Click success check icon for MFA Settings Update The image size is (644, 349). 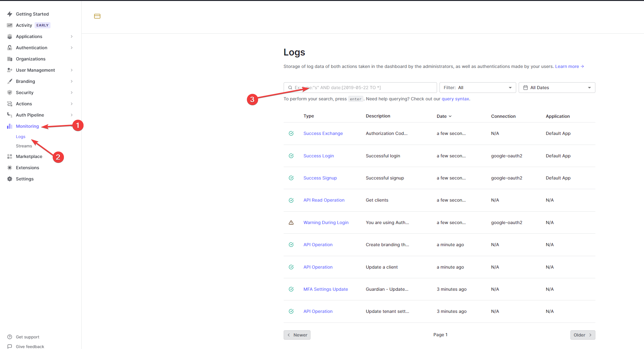[x=291, y=289]
